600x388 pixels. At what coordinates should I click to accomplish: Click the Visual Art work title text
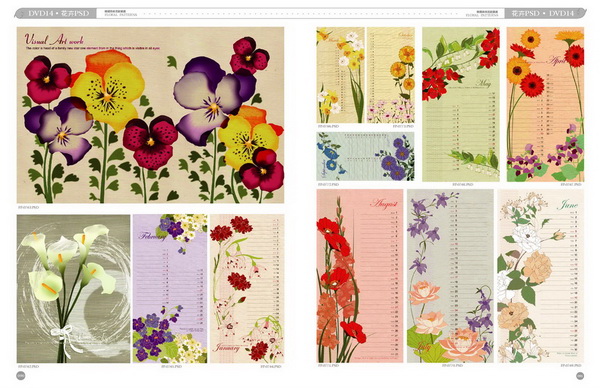coord(54,39)
